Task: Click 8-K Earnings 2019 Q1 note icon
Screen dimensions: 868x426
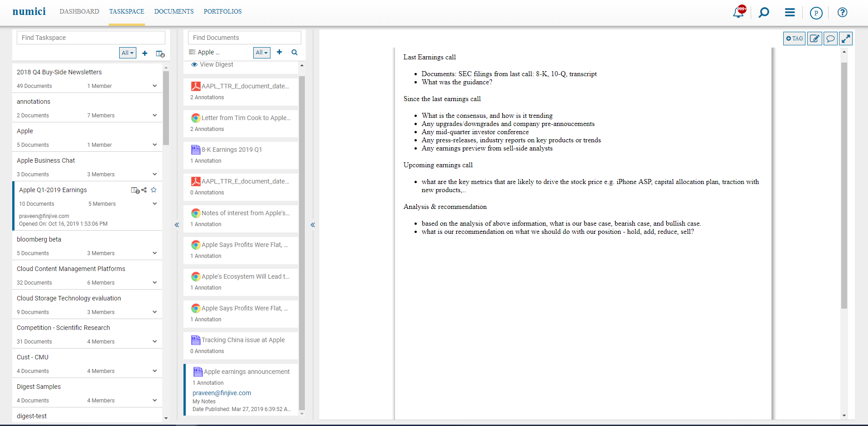Action: [196, 150]
